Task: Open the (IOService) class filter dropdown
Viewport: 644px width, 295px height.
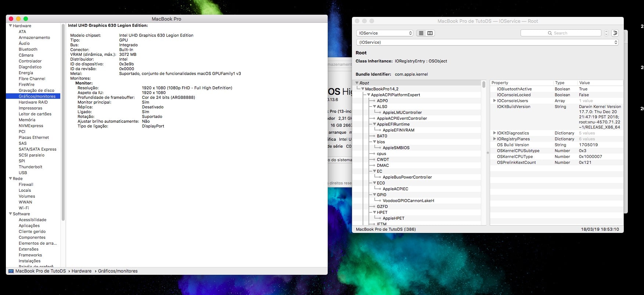Action: point(487,42)
